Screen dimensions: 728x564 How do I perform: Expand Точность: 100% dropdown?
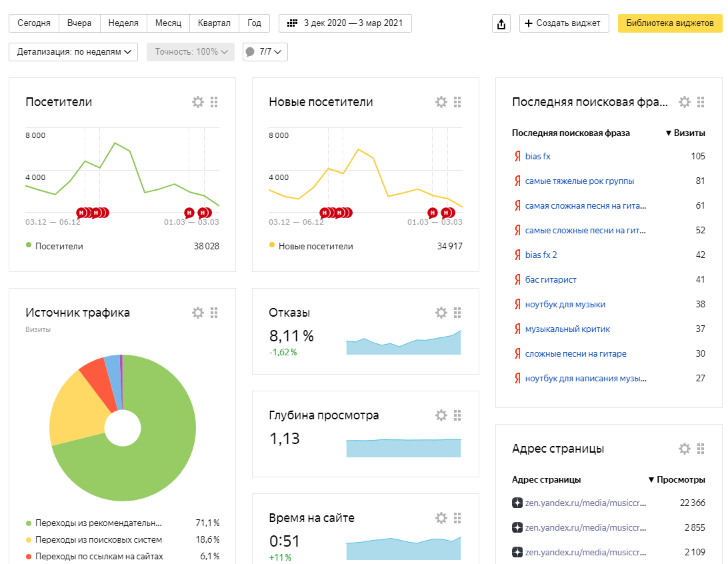191,52
